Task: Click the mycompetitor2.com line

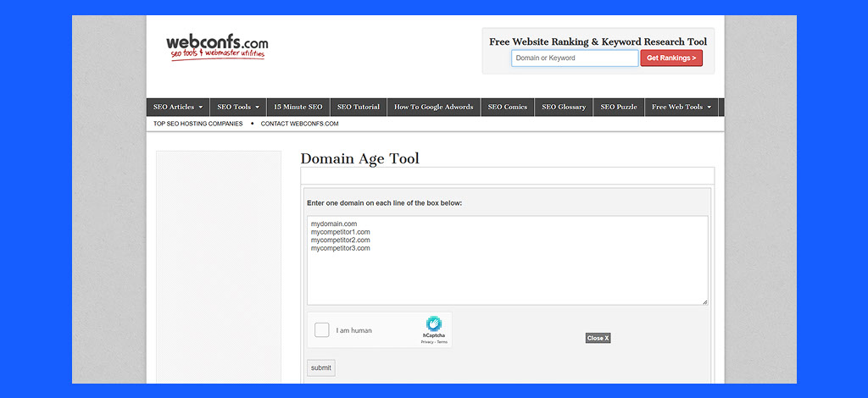Action: (341, 240)
